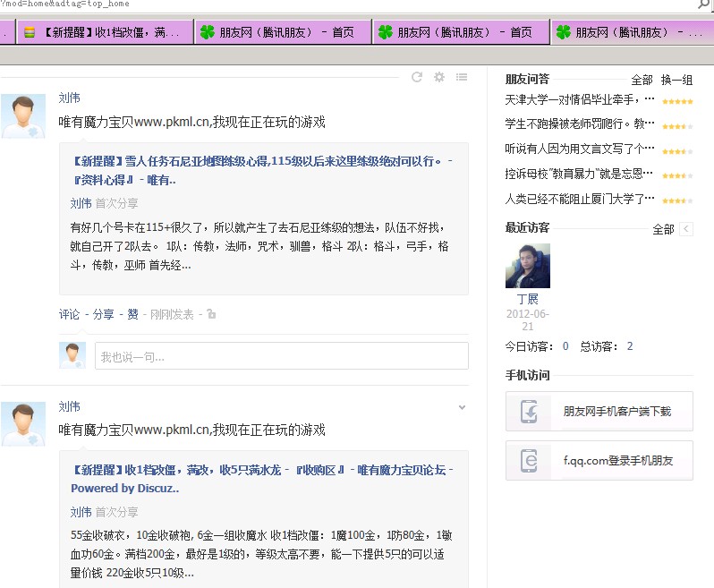Click the small avatar beside comment box
Image resolution: width=714 pixels, height=588 pixels.
coord(72,355)
